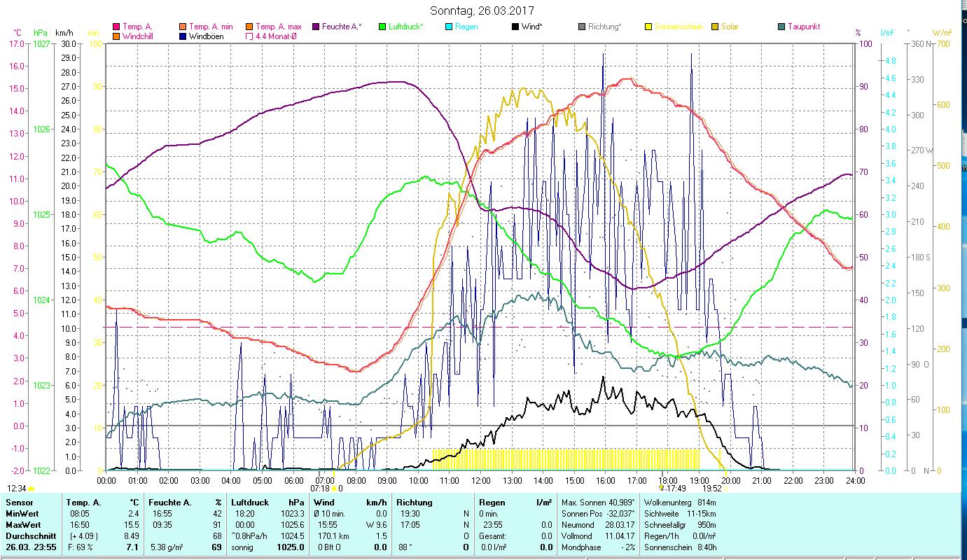967x560 pixels.
Task: Click the yellow Sonnenschein legend square
Action: (x=648, y=27)
